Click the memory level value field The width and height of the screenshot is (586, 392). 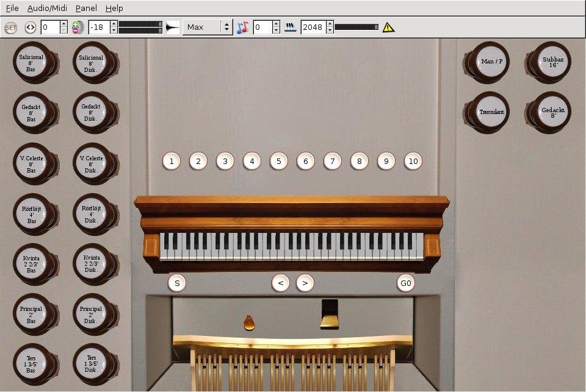pyautogui.click(x=50, y=27)
